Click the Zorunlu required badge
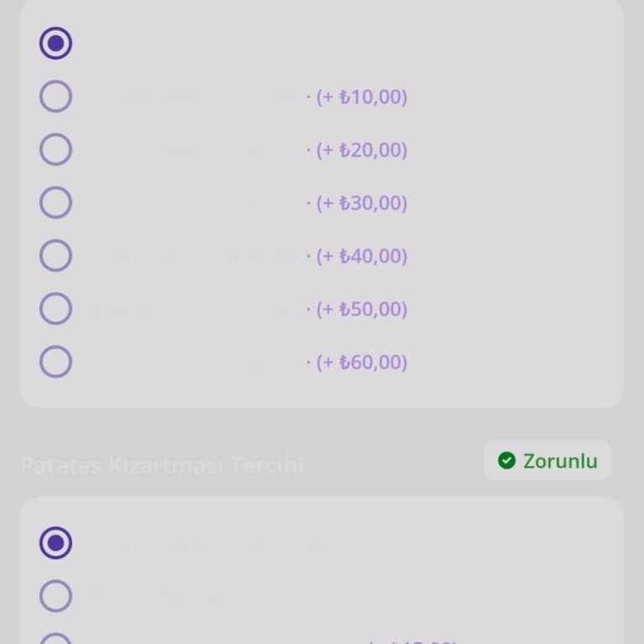This screenshot has width=644, height=644. [x=548, y=460]
